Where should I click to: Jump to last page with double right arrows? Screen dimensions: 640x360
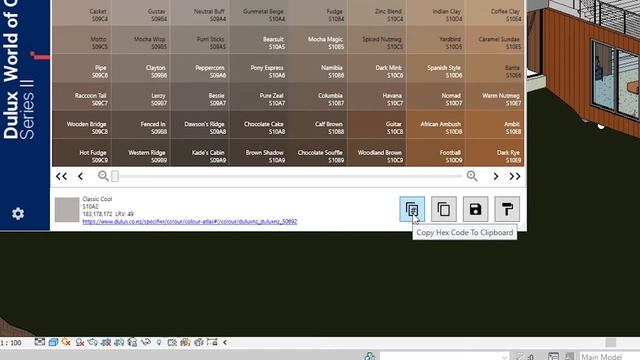coord(515,176)
